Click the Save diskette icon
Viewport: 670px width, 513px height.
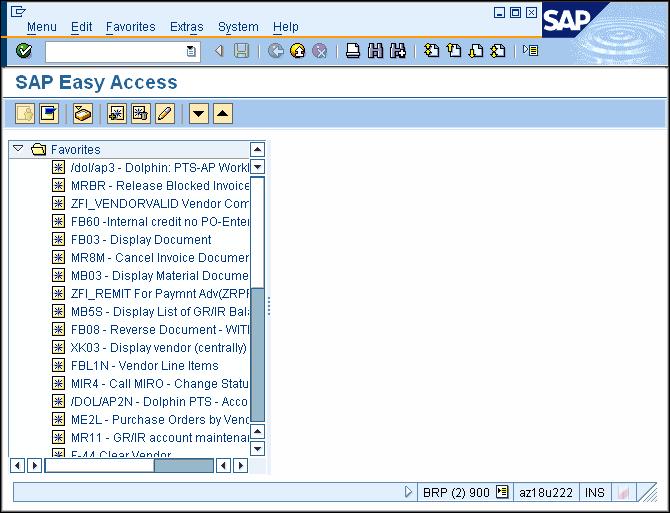[x=241, y=51]
